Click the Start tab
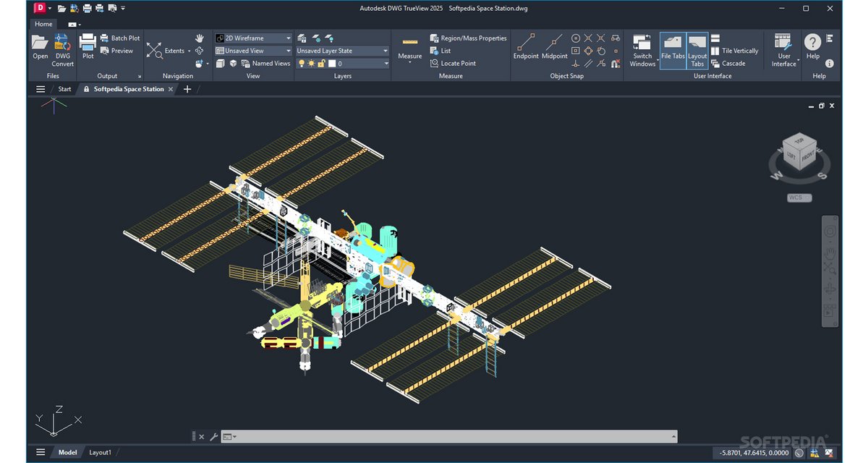This screenshot has width=868, height=463. [64, 89]
